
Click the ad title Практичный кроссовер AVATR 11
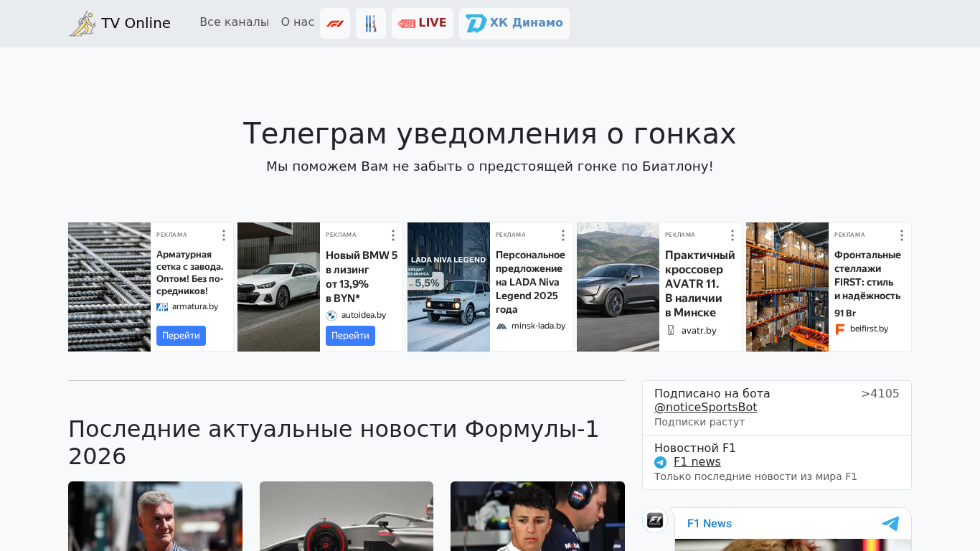coord(700,284)
